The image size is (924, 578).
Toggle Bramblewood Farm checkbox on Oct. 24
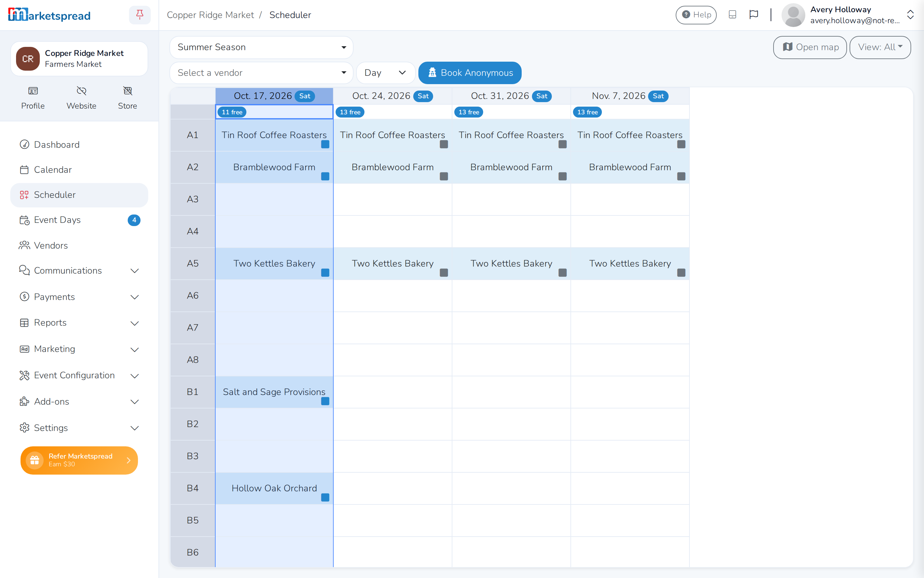click(x=444, y=176)
